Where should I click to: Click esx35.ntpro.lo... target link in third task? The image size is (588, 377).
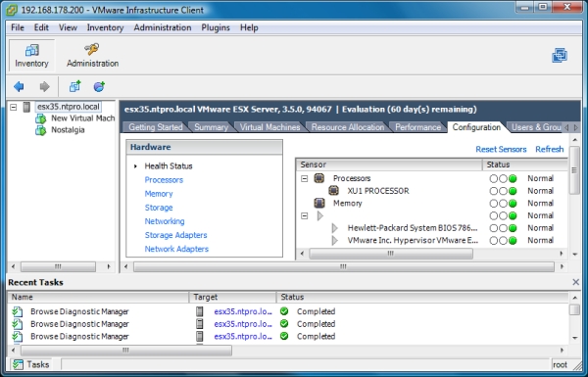[x=243, y=337]
